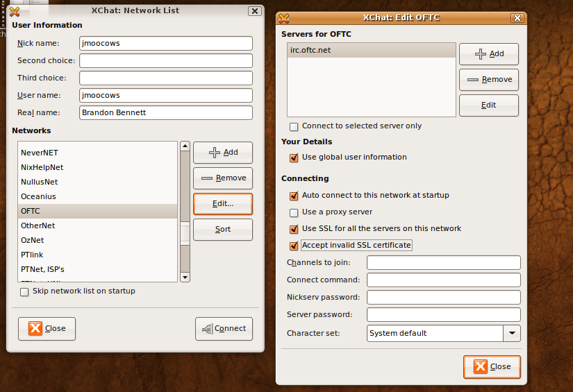This screenshot has width=573, height=392.
Task: Click networks list scroll up arrow
Action: (185, 146)
